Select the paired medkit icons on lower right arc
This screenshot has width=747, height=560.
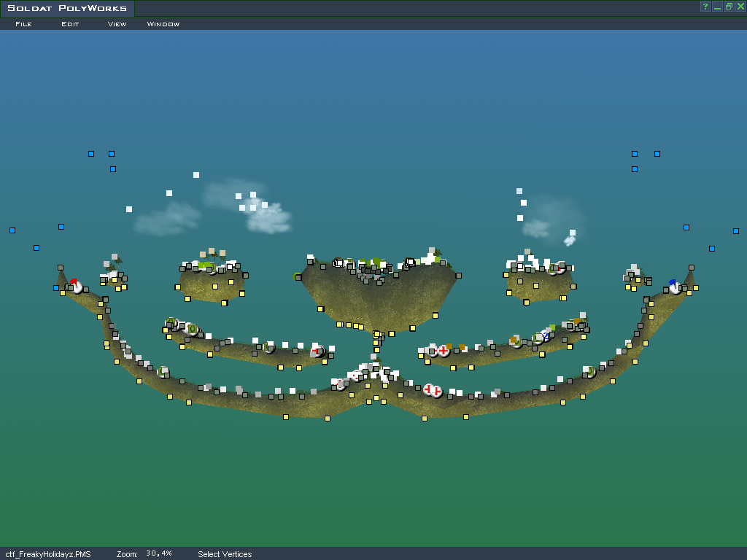433,390
